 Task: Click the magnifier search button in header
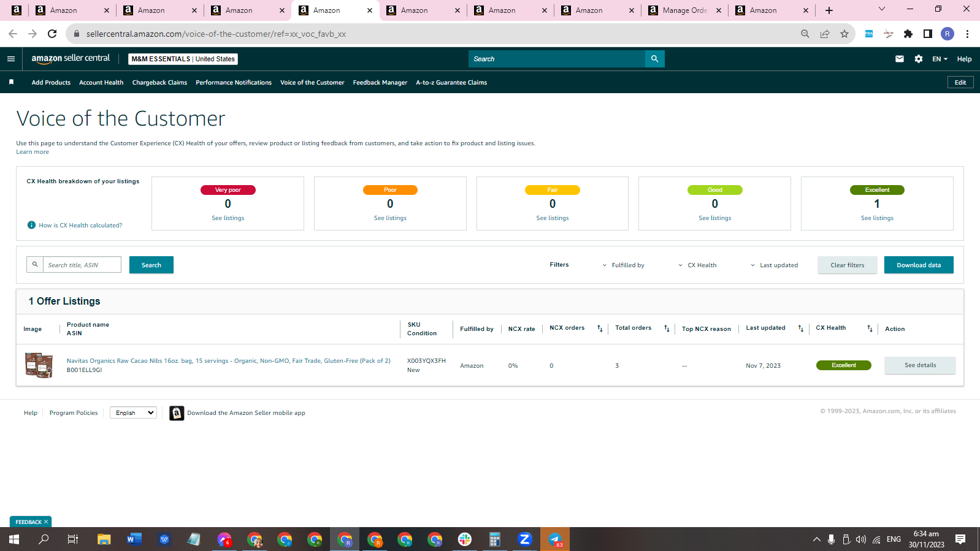click(654, 59)
